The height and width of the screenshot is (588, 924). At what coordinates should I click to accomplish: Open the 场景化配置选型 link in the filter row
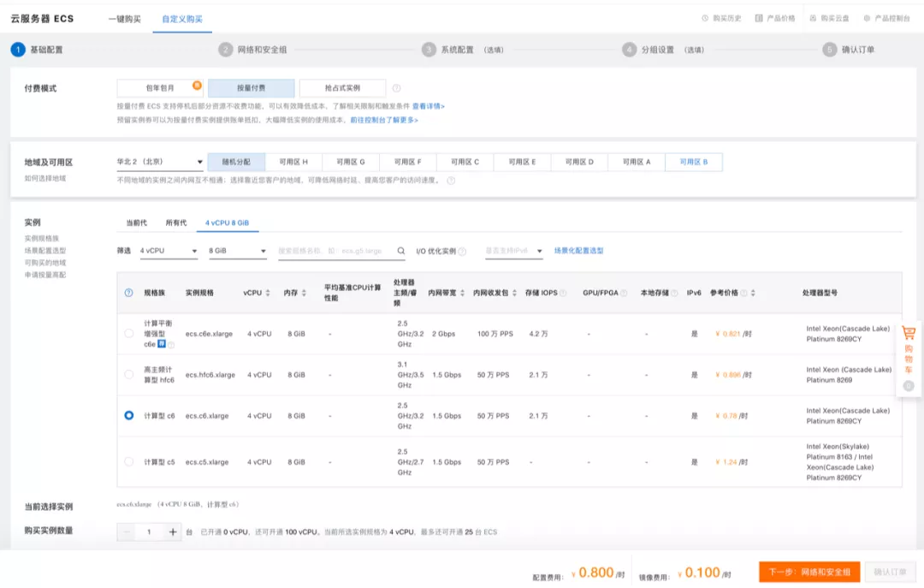coord(578,251)
